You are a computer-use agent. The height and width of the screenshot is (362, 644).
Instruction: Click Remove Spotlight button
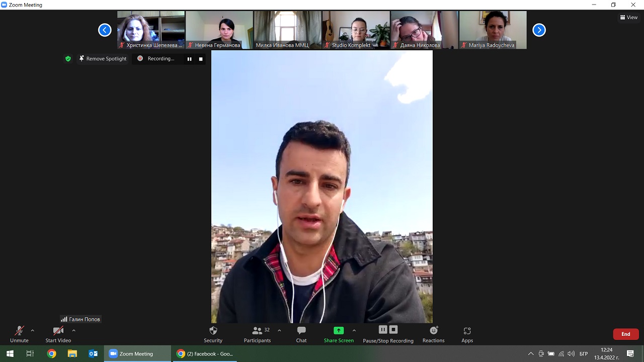coord(103,59)
